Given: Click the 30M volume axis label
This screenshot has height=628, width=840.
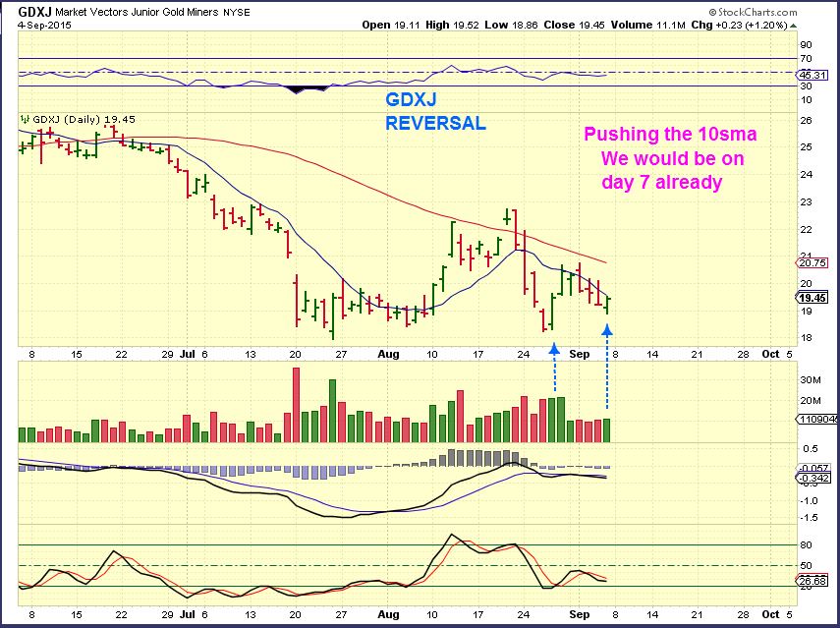Looking at the screenshot, I should [x=810, y=380].
